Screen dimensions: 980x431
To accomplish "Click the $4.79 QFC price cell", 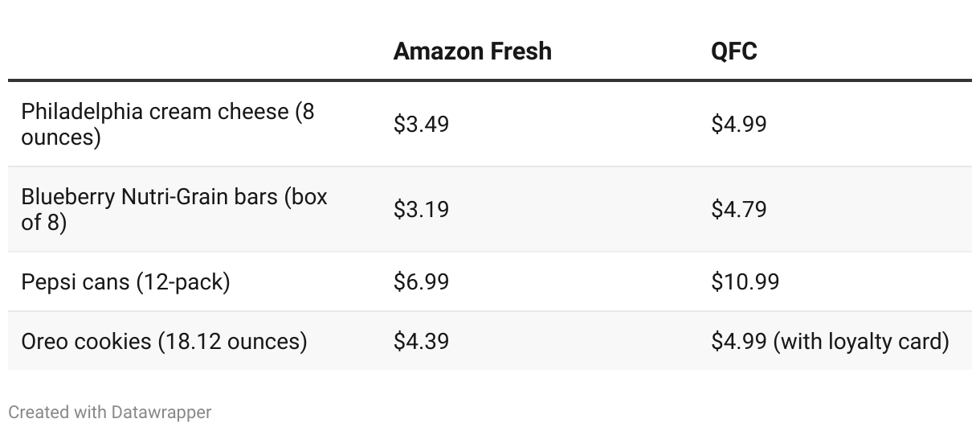I will tap(738, 209).
